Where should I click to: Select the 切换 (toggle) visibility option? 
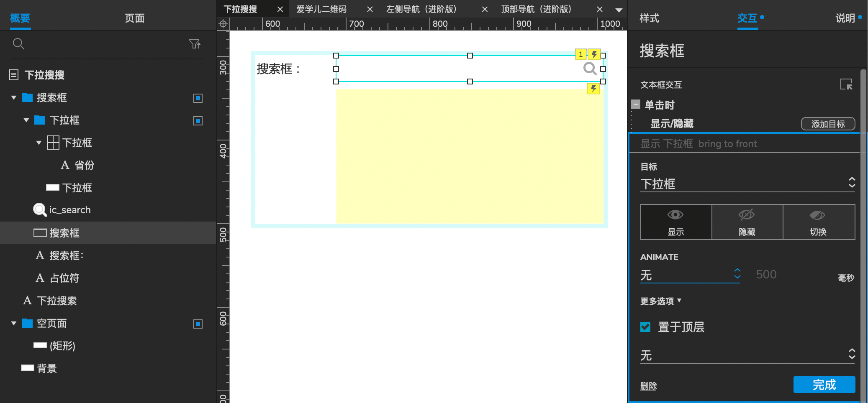pyautogui.click(x=818, y=222)
